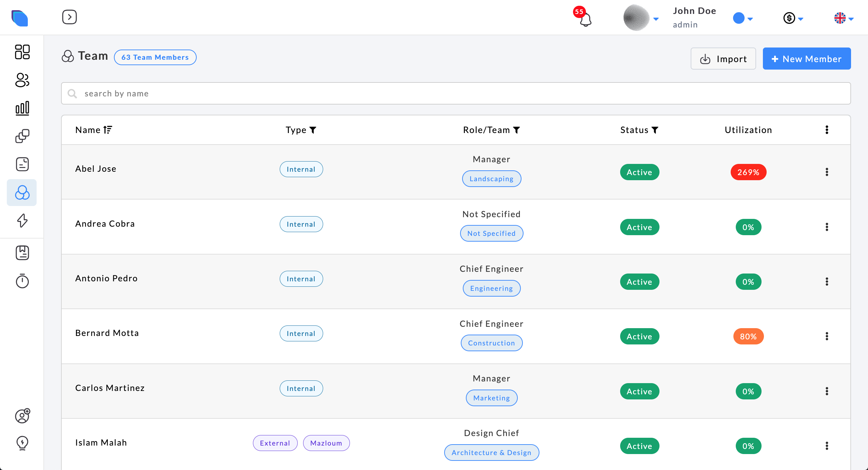Viewport: 868px width, 470px height.
Task: Open table header column options menu
Action: 827,130
